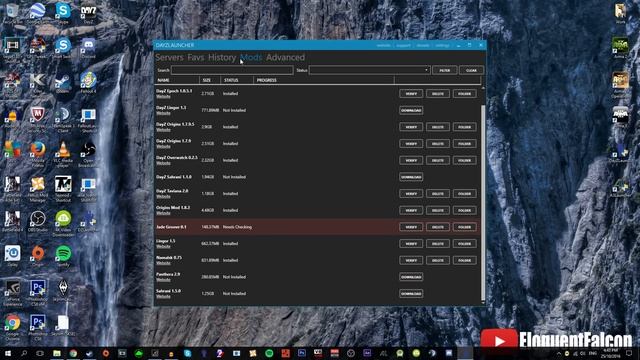Switch to the History tab
The height and width of the screenshot is (360, 640).
(222, 58)
